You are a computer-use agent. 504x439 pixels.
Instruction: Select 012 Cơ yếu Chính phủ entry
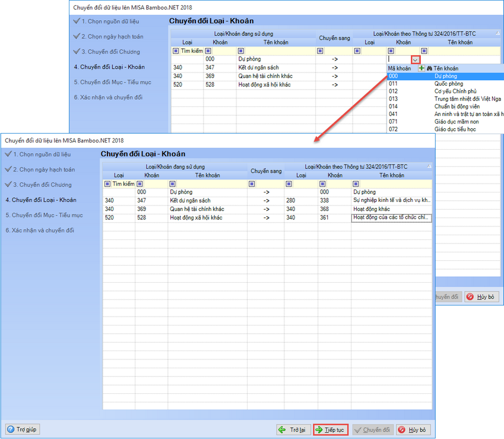click(x=445, y=91)
